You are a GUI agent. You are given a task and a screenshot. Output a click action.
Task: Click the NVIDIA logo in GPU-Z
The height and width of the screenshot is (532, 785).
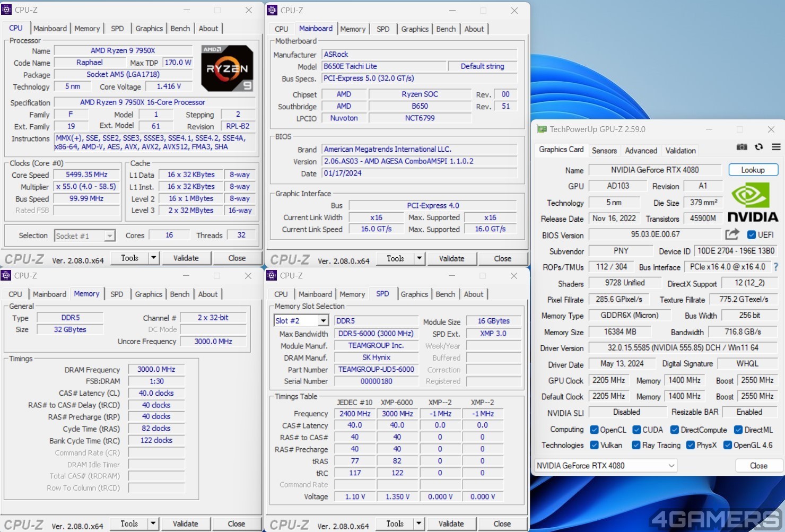click(x=753, y=202)
